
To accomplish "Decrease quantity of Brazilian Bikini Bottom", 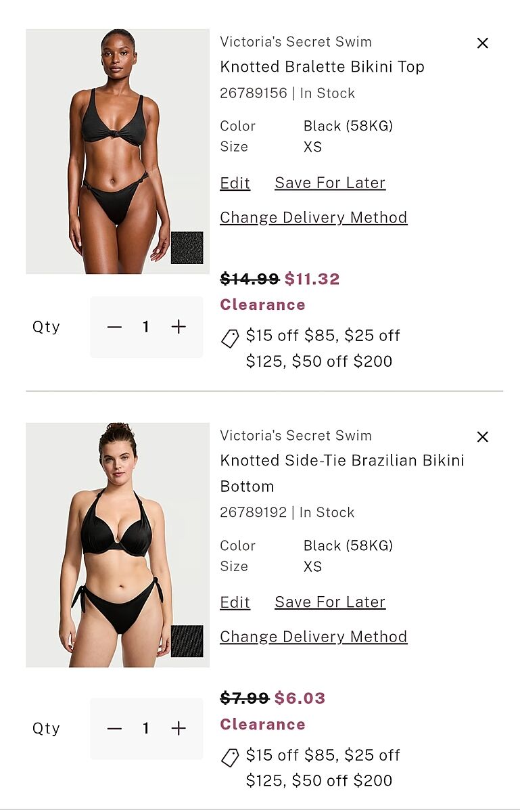I will (114, 729).
